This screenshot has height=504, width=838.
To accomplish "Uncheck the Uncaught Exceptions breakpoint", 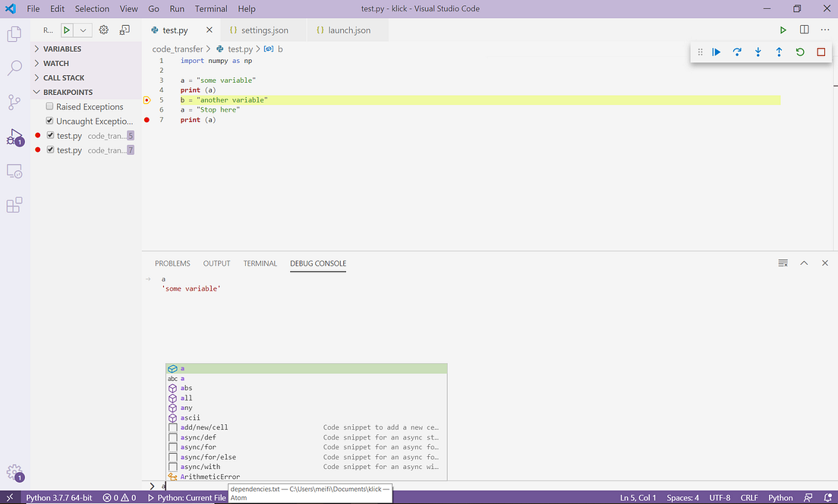I will pos(51,121).
